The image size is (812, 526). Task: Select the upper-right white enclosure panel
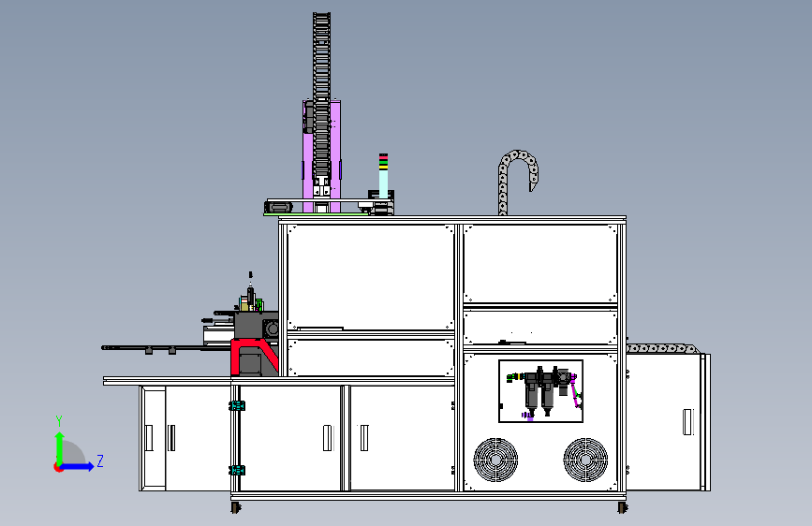(540, 264)
